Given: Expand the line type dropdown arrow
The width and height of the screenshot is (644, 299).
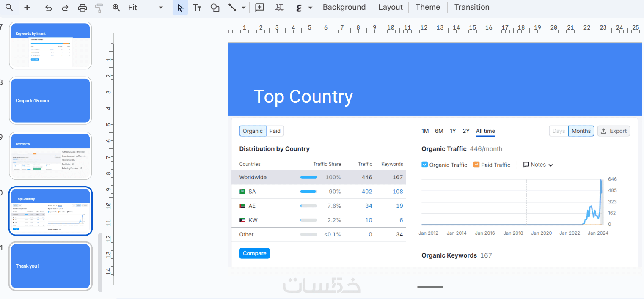Looking at the screenshot, I should point(244,8).
